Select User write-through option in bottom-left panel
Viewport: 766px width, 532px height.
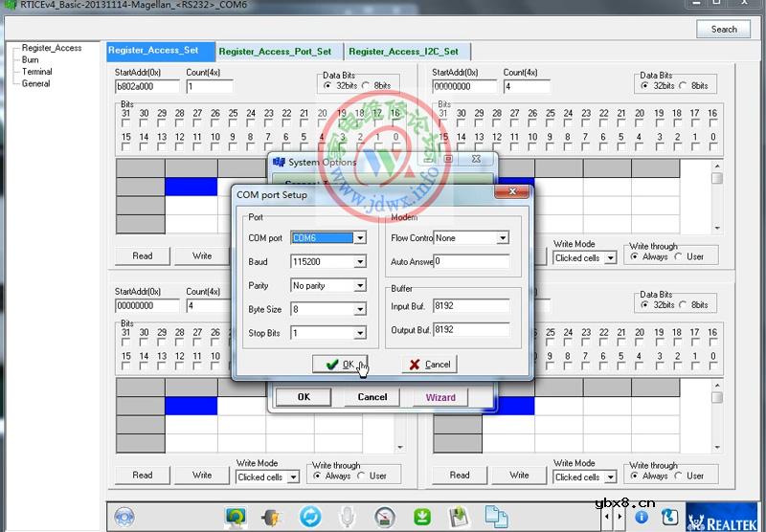pyautogui.click(x=362, y=476)
